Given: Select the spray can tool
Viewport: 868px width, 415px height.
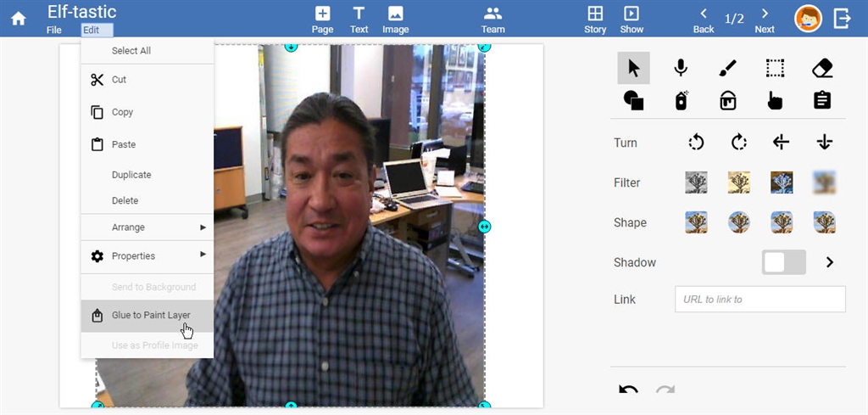Looking at the screenshot, I should click(x=681, y=100).
